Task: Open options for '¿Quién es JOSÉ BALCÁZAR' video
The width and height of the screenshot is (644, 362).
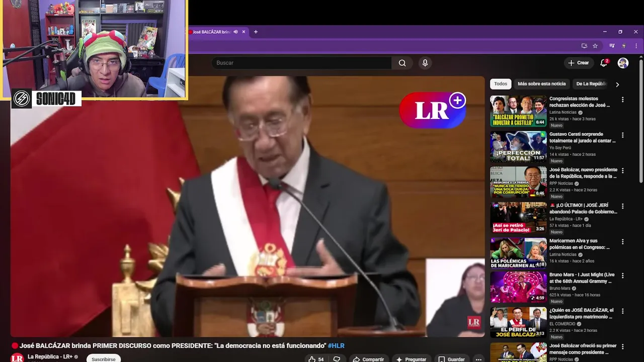Action: click(x=622, y=312)
